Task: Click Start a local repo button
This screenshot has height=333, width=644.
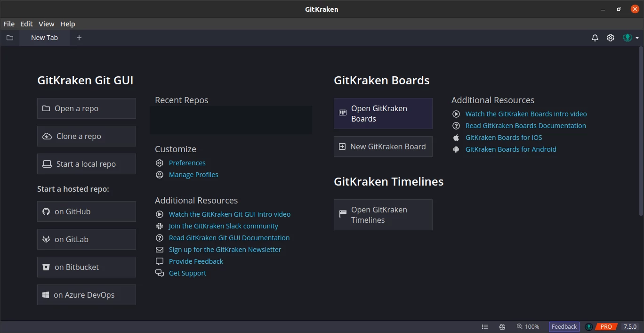Action: click(87, 164)
